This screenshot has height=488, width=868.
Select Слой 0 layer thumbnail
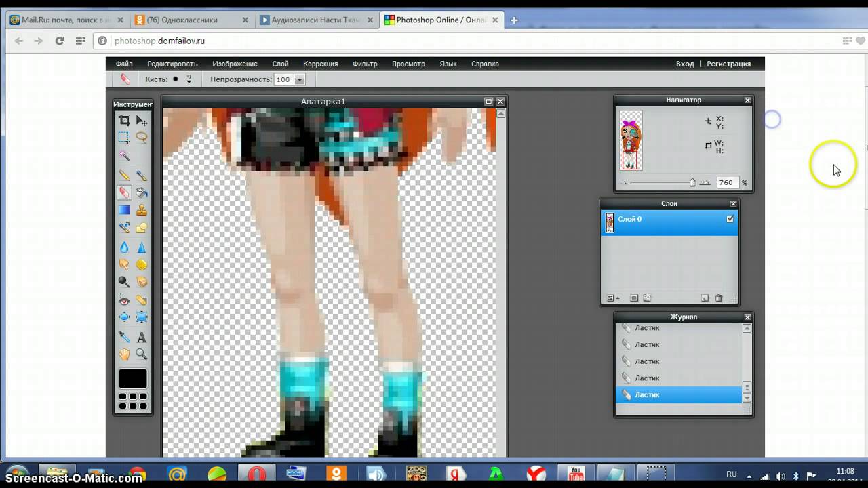point(610,223)
